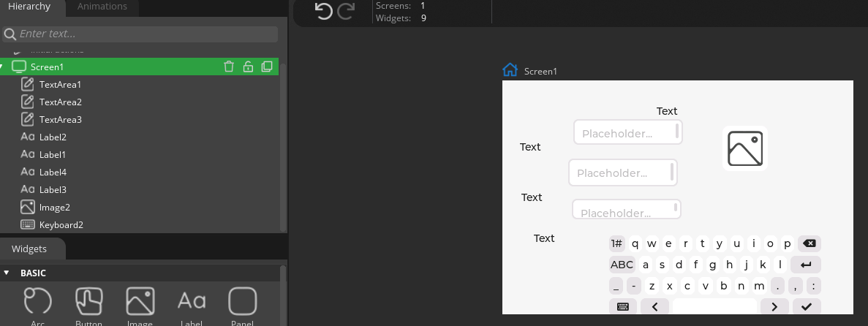Click the Screen1 title above canvas

click(x=540, y=72)
